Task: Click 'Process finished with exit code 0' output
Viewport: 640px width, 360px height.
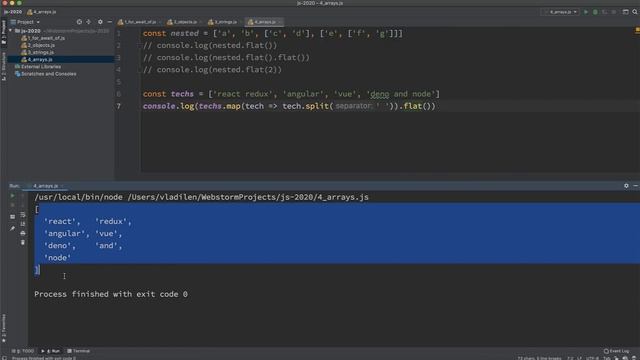Action: (111, 294)
